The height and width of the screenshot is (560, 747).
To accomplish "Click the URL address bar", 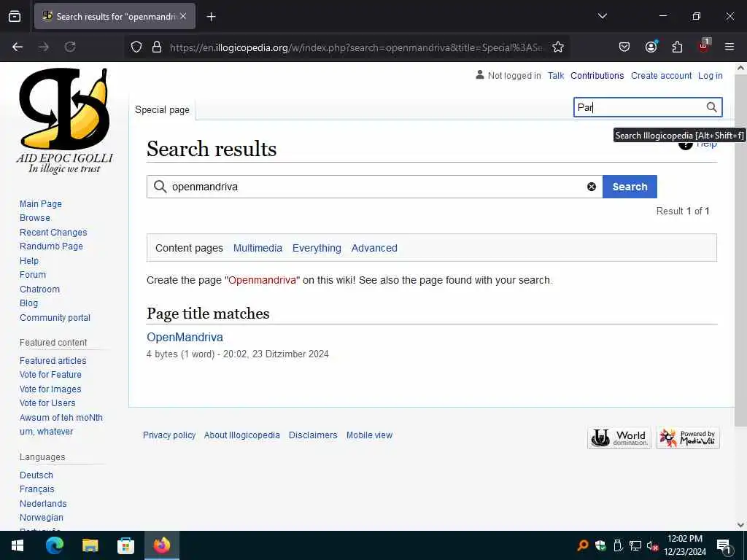I will (x=355, y=47).
